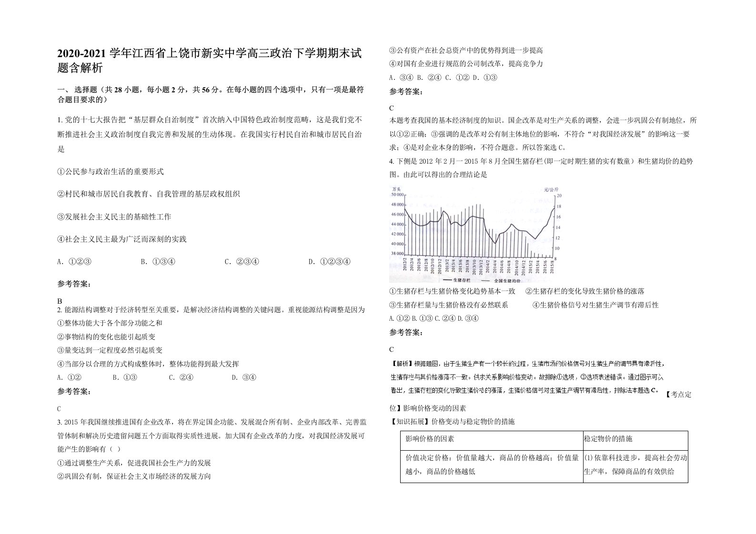The image size is (756, 534).
Task: Click the exam title heading 2020-2021学年江西省上饶市
Action: click(209, 60)
